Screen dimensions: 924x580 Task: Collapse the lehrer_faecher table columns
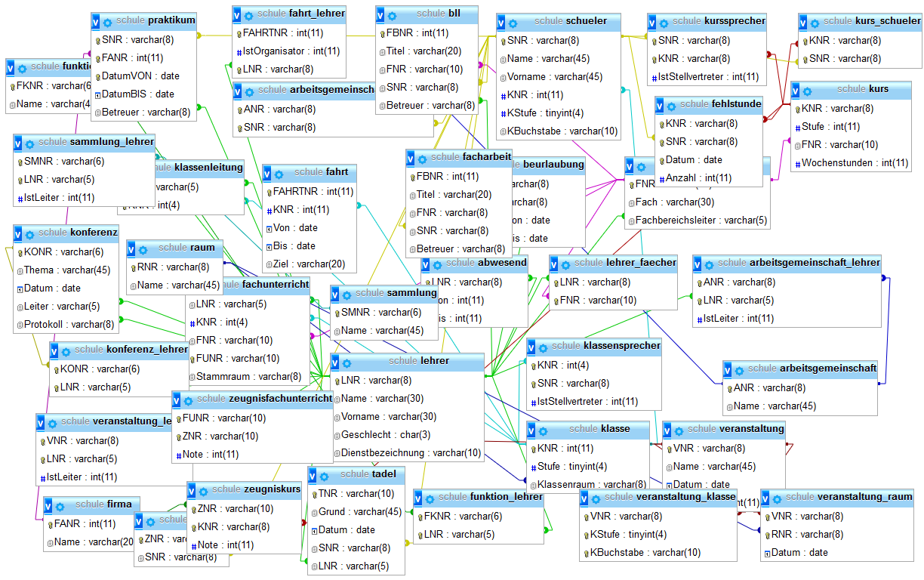click(x=555, y=264)
